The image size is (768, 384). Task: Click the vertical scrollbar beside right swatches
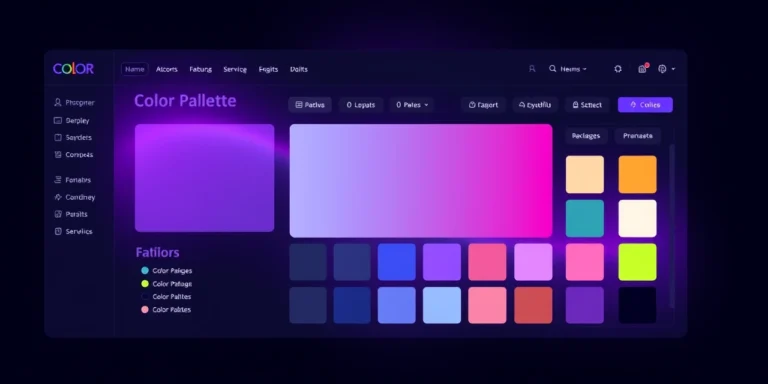tap(672, 225)
